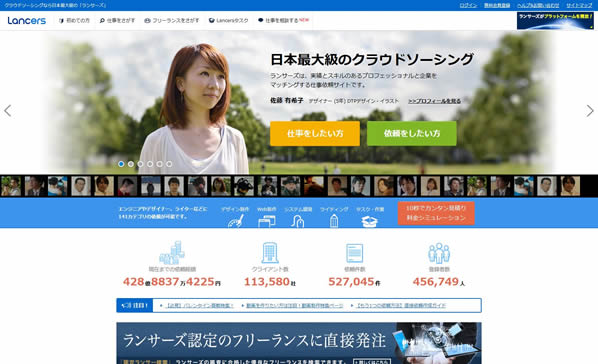
Task: Open the デザイン制作 paintbrush category icon
Action: [236, 221]
